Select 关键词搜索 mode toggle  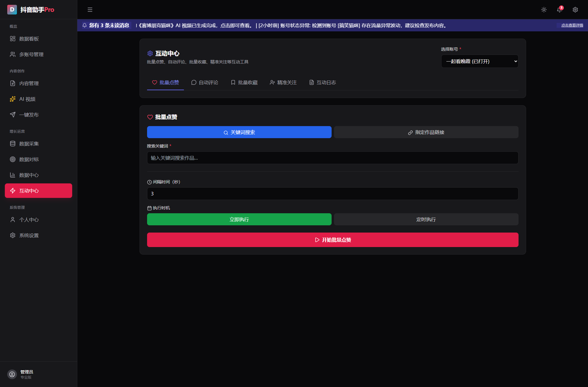coord(239,132)
